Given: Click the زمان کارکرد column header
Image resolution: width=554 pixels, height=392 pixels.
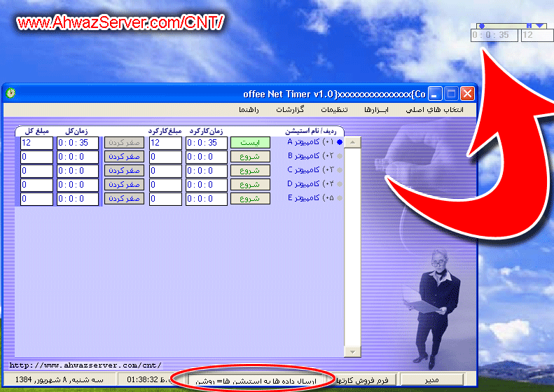Looking at the screenshot, I should click(x=207, y=131).
